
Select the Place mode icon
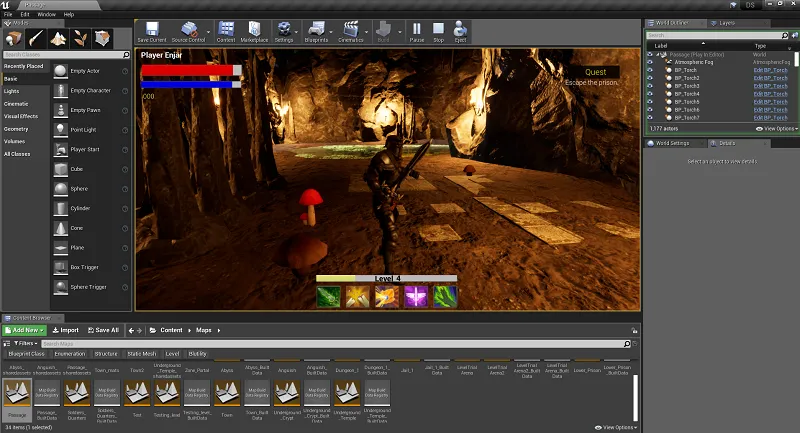pyautogui.click(x=14, y=38)
